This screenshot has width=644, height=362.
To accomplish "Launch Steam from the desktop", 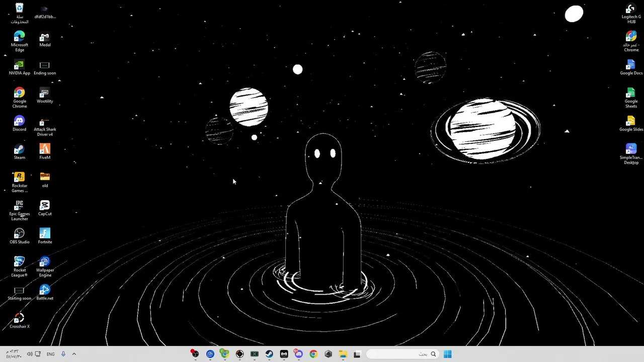I will [19, 152].
